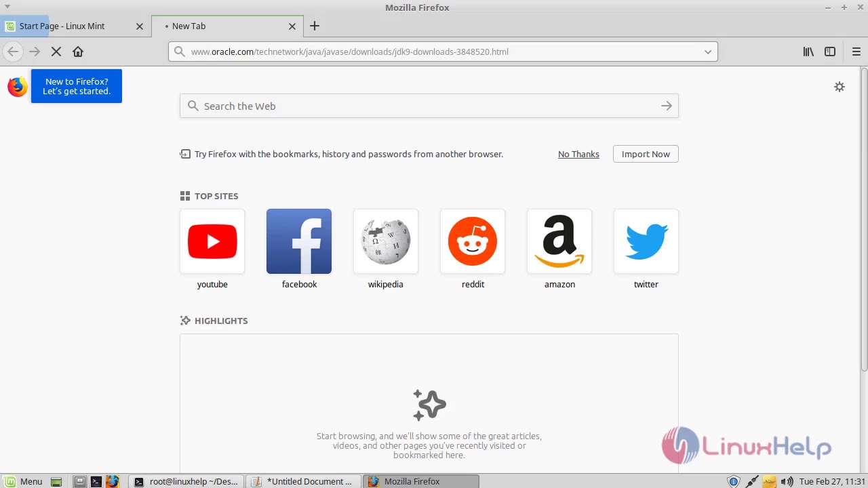Show the desktop from the panel
868x488 pixels.
point(56,481)
